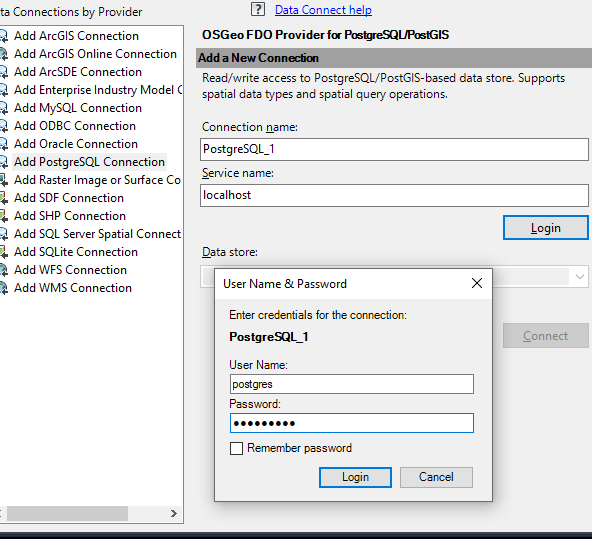Click the Login button beside Service name

[x=546, y=228]
